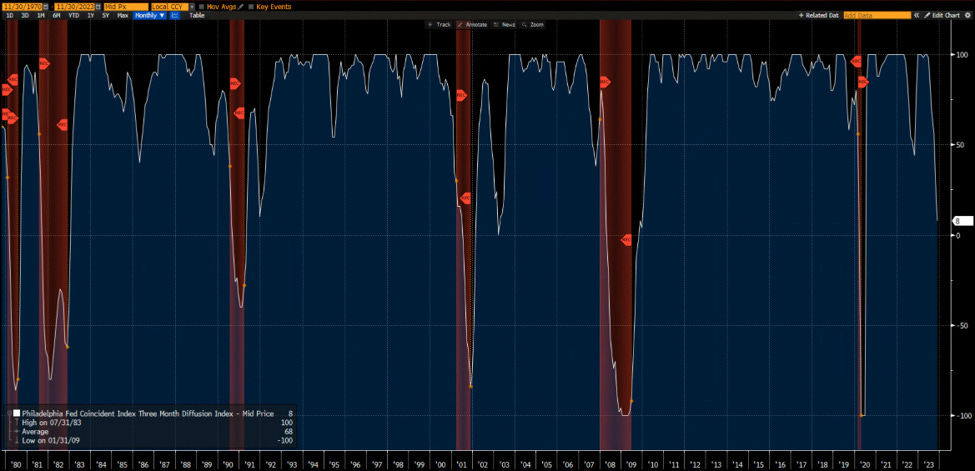Click the white series color swatch in legend
This screenshot has width=975, height=471.
[17, 413]
